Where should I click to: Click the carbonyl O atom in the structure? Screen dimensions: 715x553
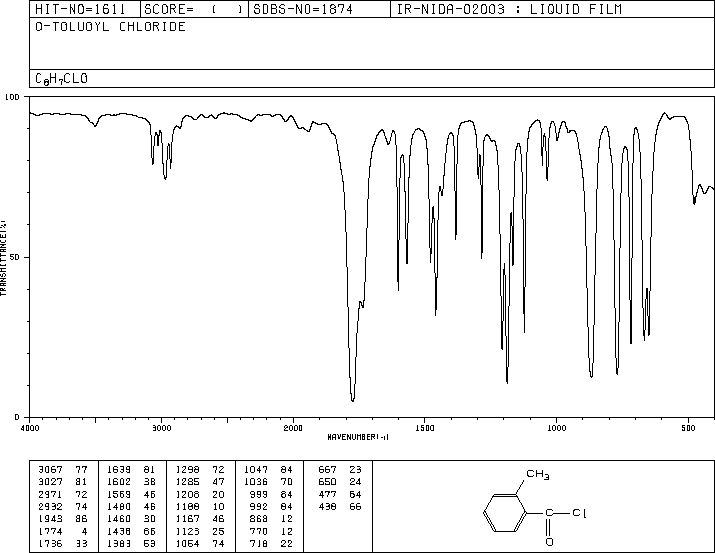click(x=549, y=542)
